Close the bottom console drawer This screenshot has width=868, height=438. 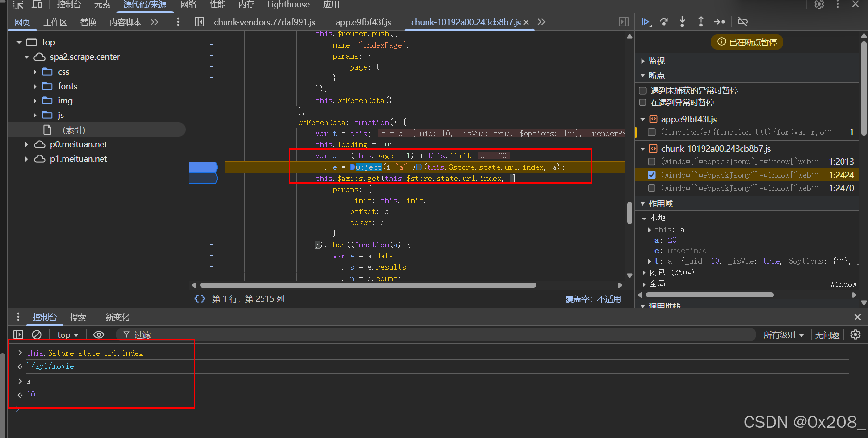point(857,317)
